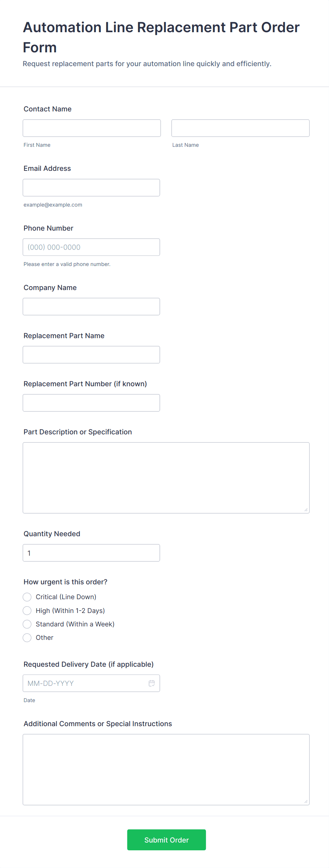
Task: Activate the Phone Number input
Action: point(91,247)
